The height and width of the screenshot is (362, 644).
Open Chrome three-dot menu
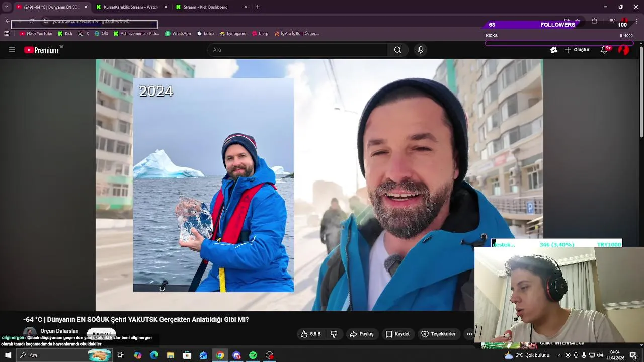[x=637, y=21]
